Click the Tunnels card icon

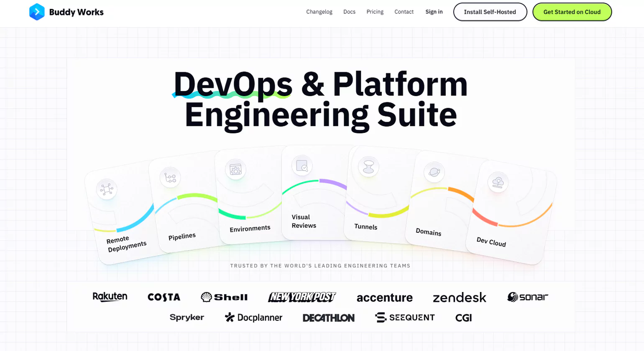(x=368, y=166)
